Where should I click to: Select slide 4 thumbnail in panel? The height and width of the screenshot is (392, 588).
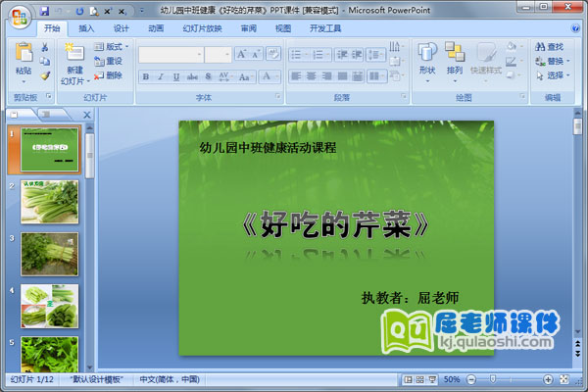(x=50, y=306)
